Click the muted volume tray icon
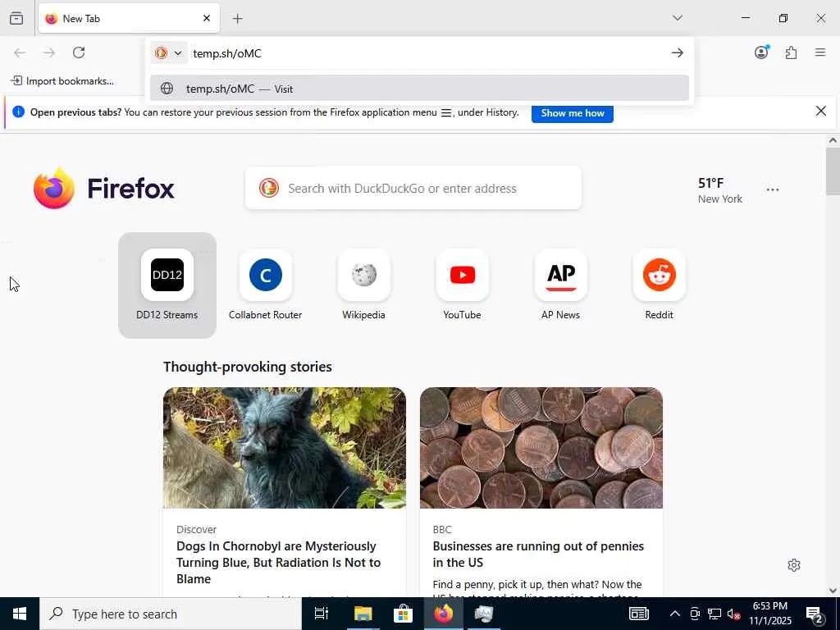This screenshot has height=630, width=840. tap(734, 614)
